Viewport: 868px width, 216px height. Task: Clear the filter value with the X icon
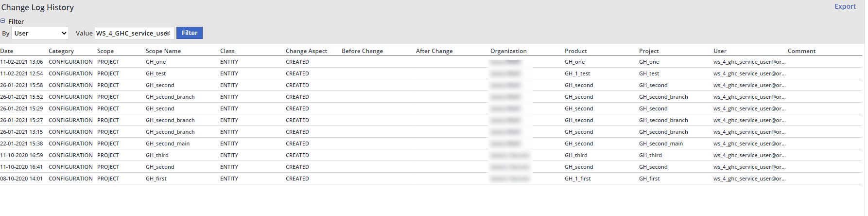(168, 34)
